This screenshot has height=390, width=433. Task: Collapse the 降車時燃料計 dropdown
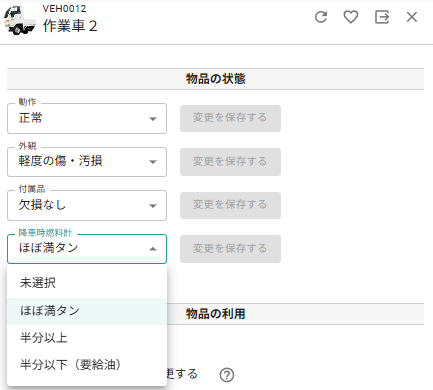(87, 249)
